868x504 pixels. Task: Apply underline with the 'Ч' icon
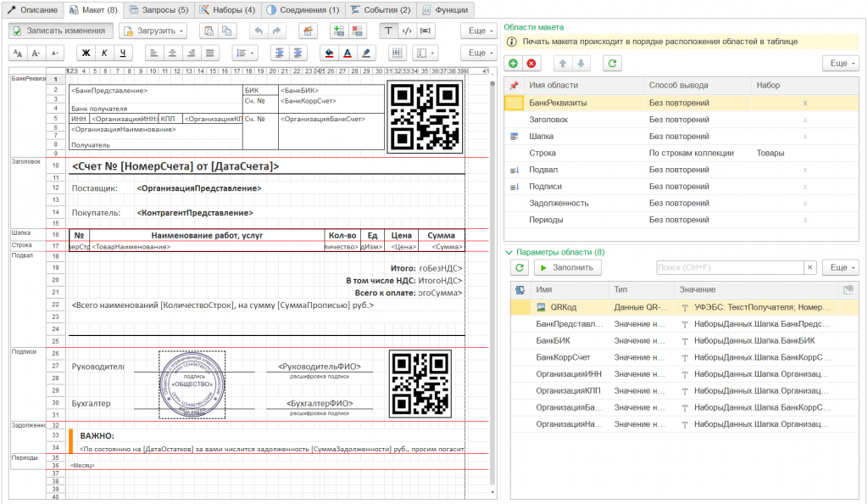point(124,53)
